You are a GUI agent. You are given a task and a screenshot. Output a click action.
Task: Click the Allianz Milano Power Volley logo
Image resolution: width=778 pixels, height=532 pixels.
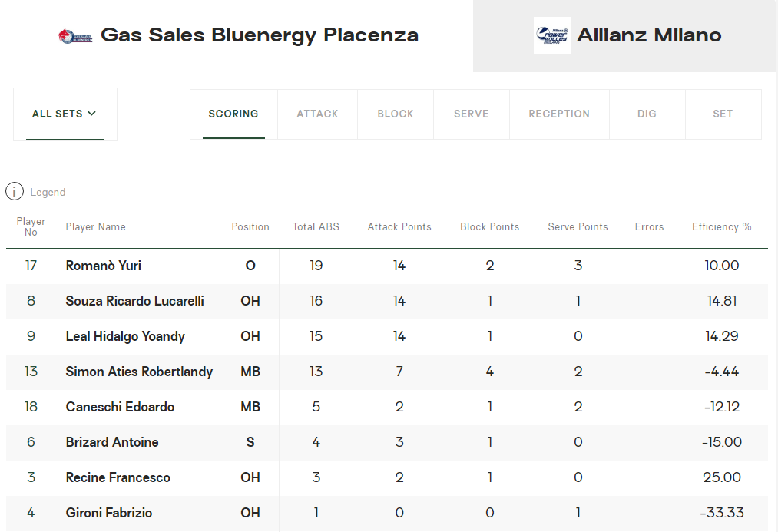pos(551,35)
